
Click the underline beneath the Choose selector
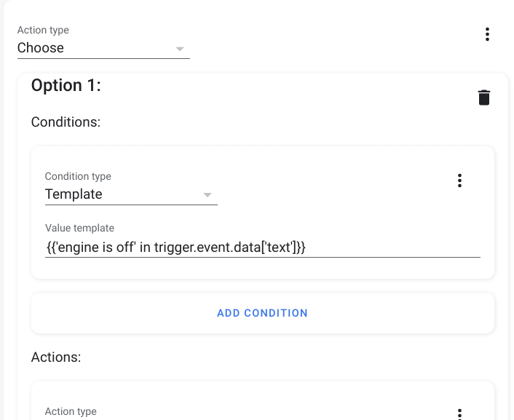[103, 59]
